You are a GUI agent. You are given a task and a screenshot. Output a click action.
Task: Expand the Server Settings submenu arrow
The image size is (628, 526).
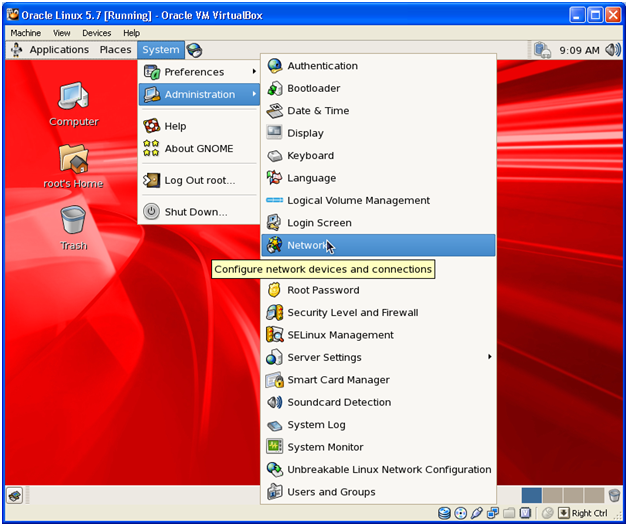click(x=489, y=357)
